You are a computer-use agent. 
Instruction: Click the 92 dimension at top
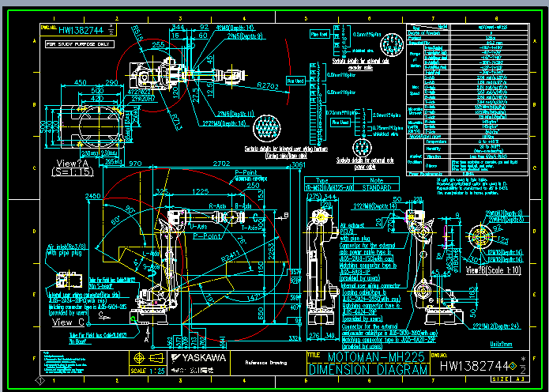click(x=204, y=27)
